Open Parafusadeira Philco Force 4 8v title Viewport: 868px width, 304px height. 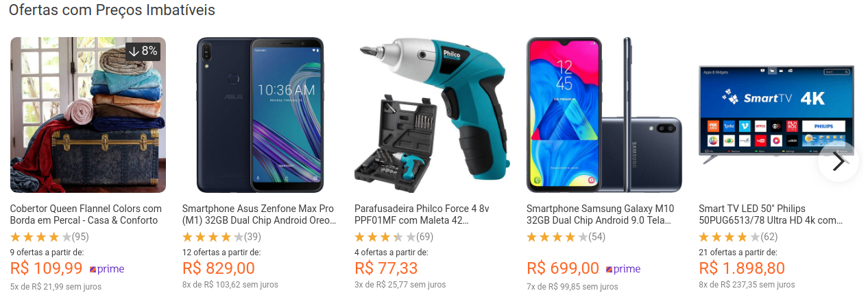click(x=422, y=214)
